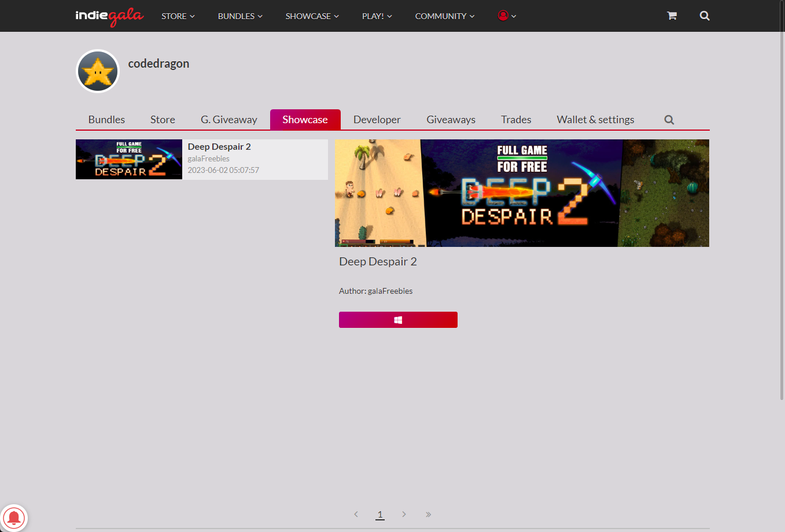Switch to the Trades tab
Image resolution: width=785 pixels, height=532 pixels.
(x=516, y=120)
